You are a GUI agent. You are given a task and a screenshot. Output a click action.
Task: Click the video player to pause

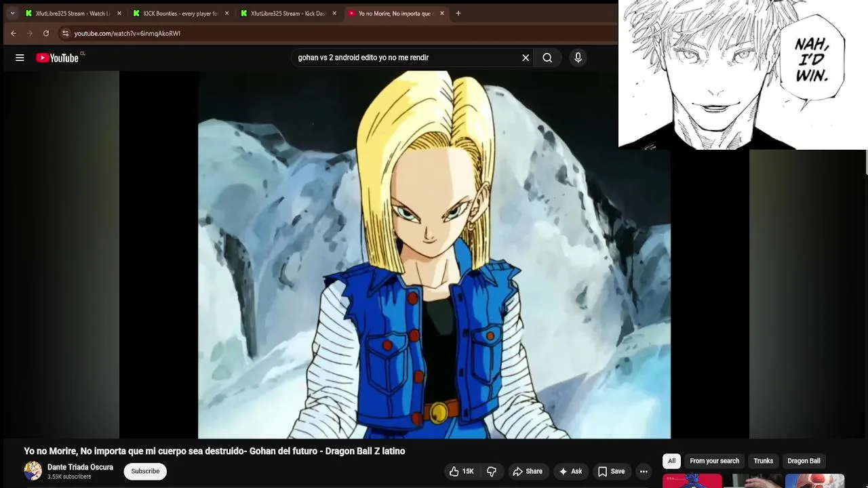tap(434, 255)
